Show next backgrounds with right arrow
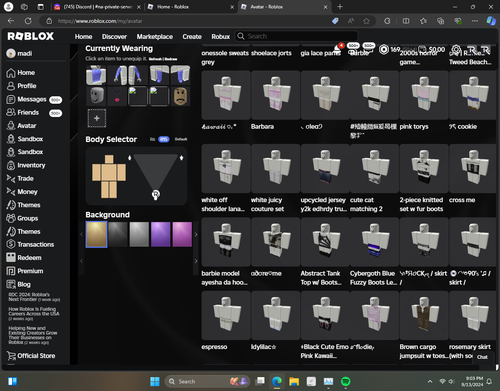The image size is (500, 391). pyautogui.click(x=196, y=235)
